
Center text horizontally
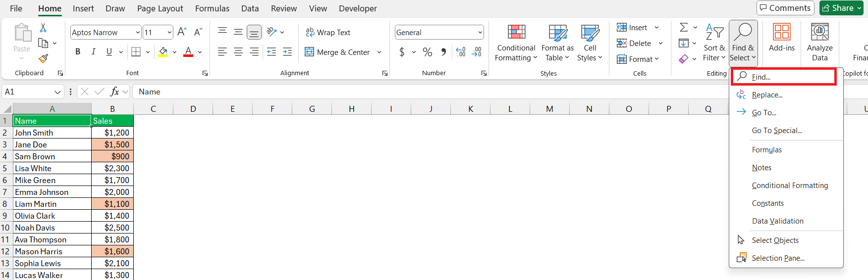238,51
